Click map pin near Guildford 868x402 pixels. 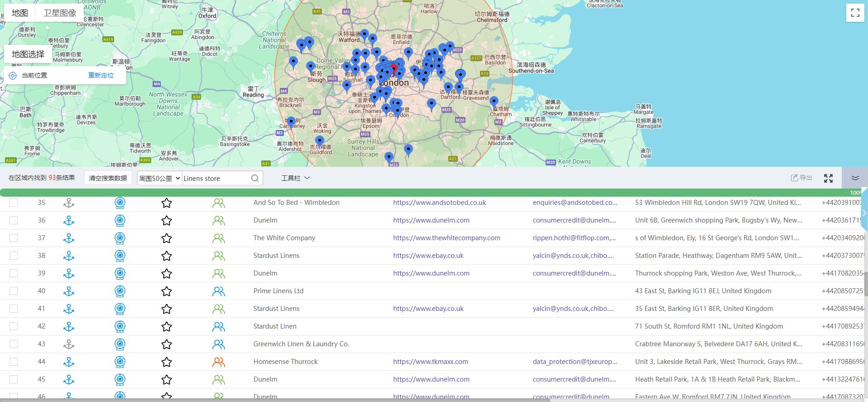click(x=320, y=141)
